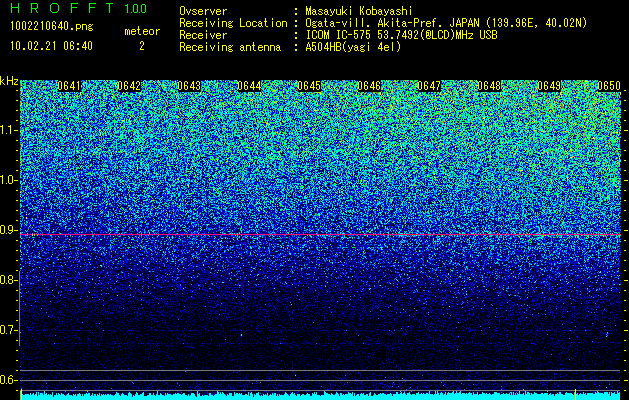Click the 0.6 frequency axis label
This screenshot has width=629, height=400.
7,380
